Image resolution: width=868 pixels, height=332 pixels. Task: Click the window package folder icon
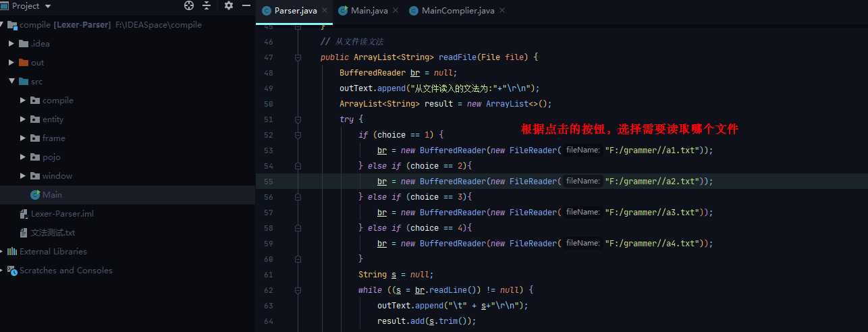(35, 176)
